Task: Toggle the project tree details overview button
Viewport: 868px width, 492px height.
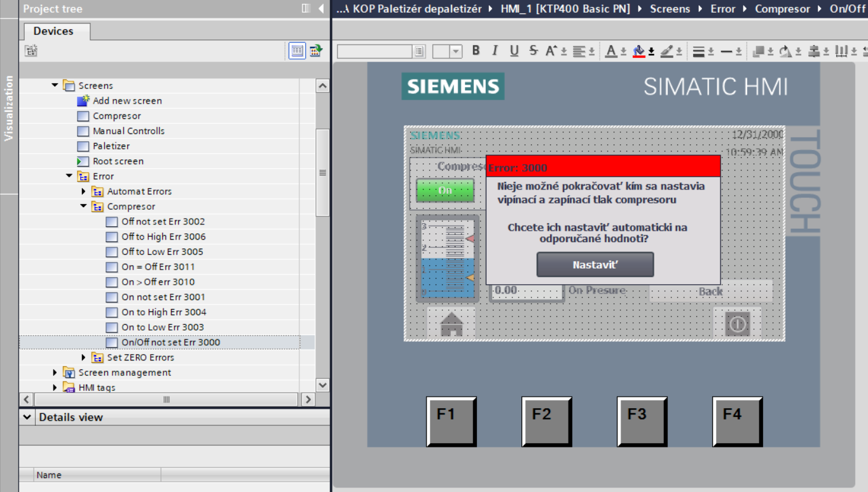Action: [x=297, y=51]
